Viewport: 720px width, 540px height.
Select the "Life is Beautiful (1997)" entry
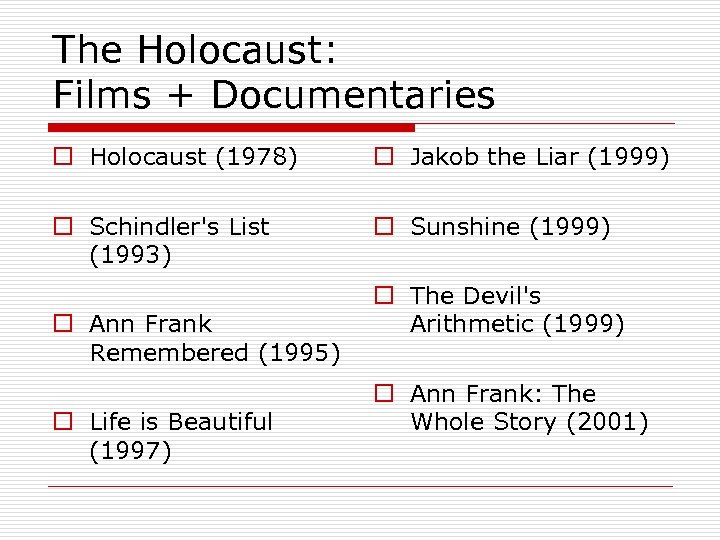180,436
